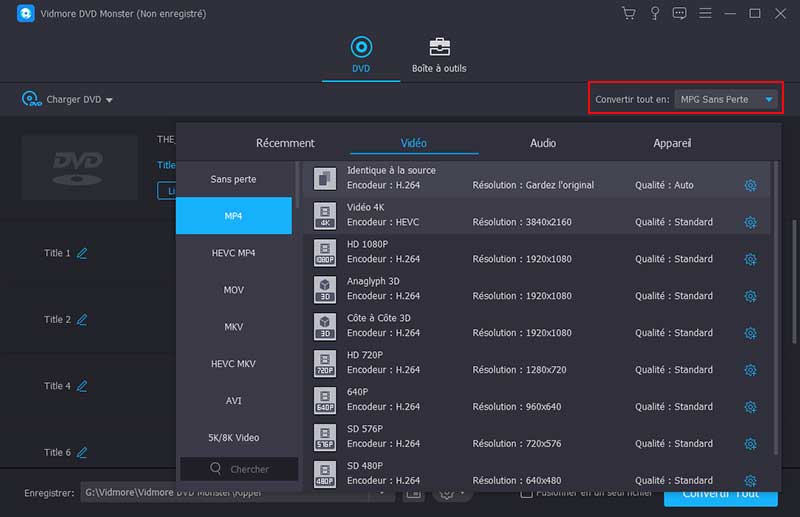Toggle the merge into one file checkbox

(526, 493)
